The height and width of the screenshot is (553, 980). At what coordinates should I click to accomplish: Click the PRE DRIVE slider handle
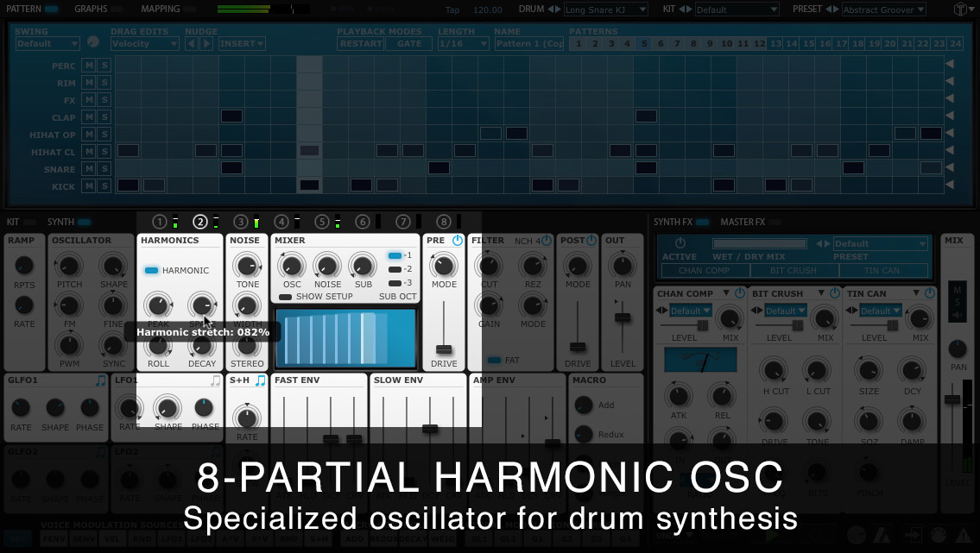(444, 349)
